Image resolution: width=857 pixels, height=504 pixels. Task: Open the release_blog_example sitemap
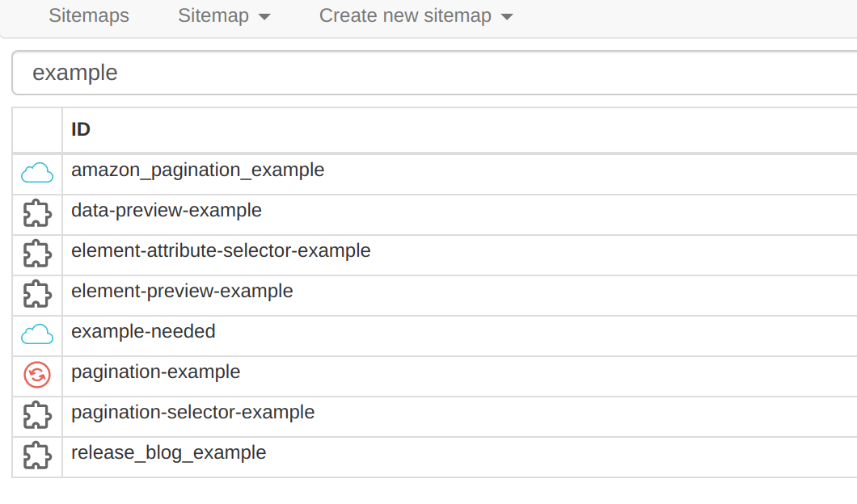coord(168,453)
